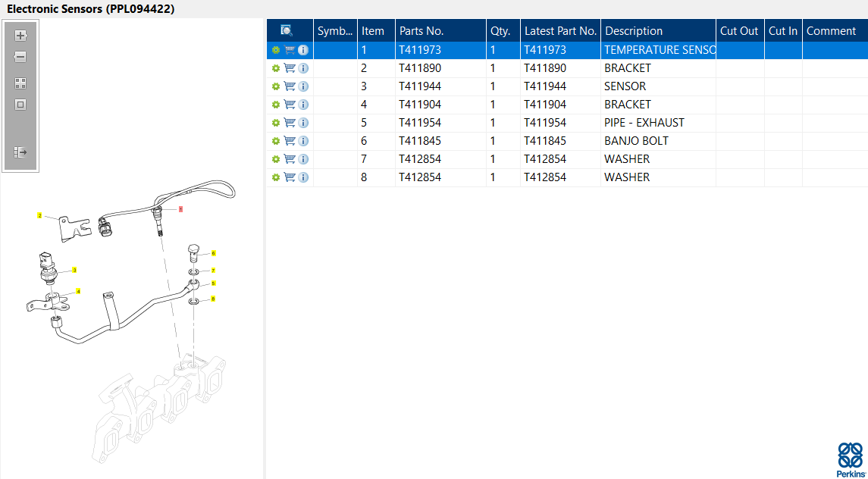Open info for PIPE - EXHAUST

coord(302,123)
